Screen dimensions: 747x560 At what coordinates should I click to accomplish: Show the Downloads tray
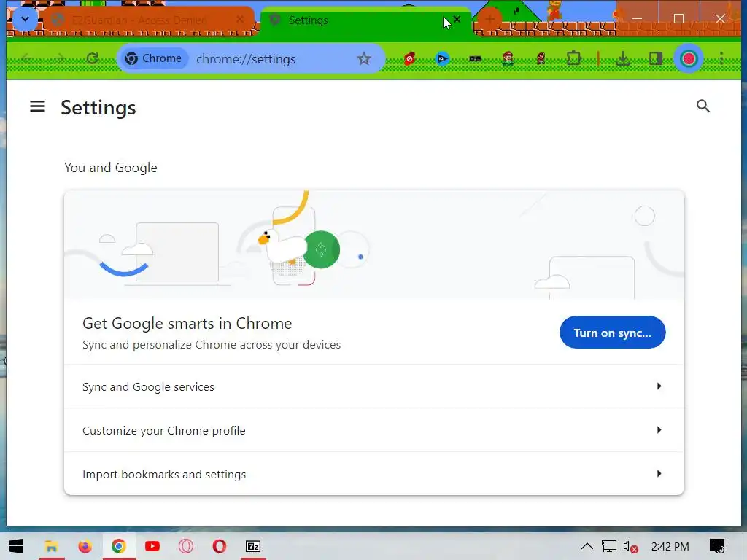coord(623,58)
